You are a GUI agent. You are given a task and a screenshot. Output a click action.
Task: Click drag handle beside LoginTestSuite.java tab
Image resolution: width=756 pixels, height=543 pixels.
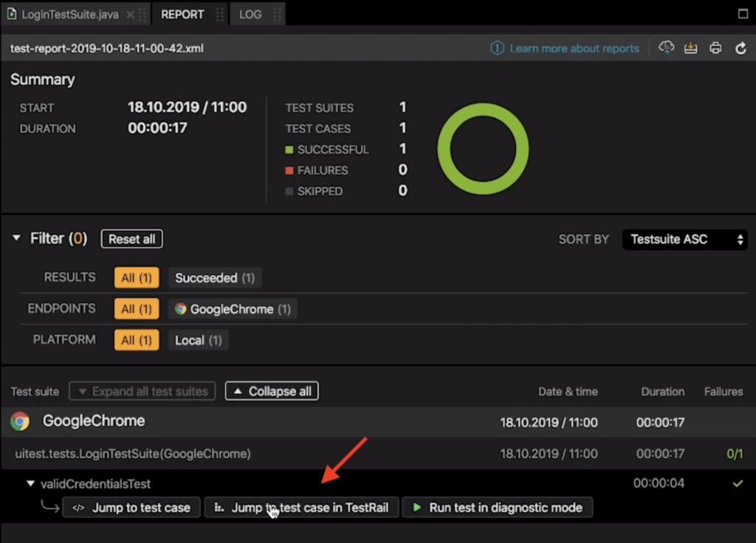point(142,15)
